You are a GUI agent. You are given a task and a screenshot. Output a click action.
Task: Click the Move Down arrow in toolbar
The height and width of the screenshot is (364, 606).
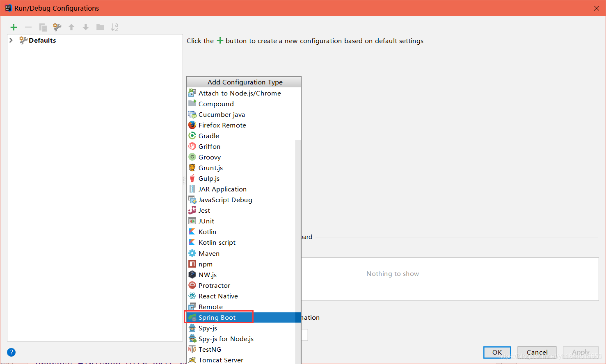86,27
